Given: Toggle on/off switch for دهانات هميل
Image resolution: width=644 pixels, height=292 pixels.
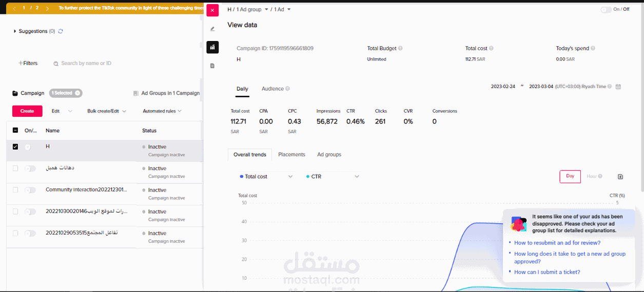Looking at the screenshot, I should tap(30, 169).
